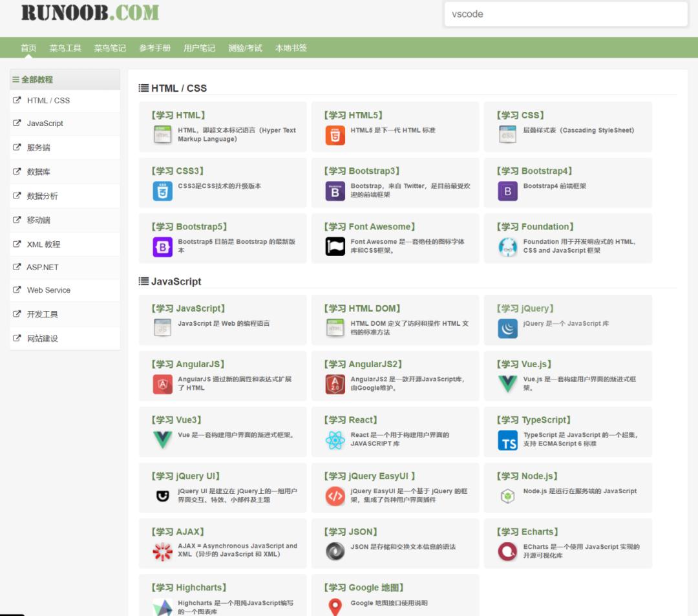Select JavaScript in the sidebar

point(65,123)
